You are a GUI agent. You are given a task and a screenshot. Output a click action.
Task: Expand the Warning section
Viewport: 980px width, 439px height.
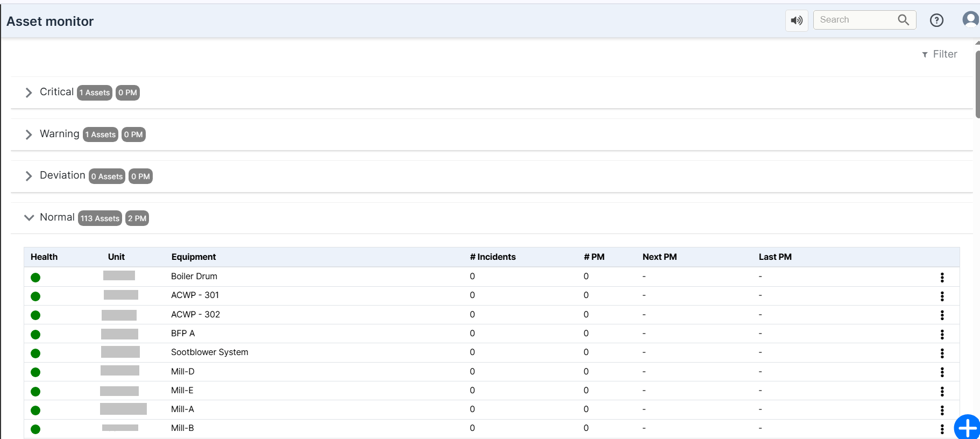(x=29, y=134)
